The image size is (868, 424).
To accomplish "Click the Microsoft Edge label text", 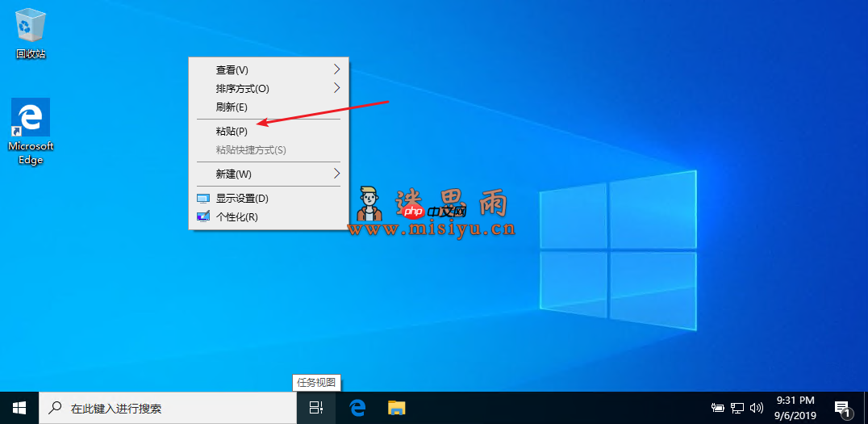I will pos(31,153).
